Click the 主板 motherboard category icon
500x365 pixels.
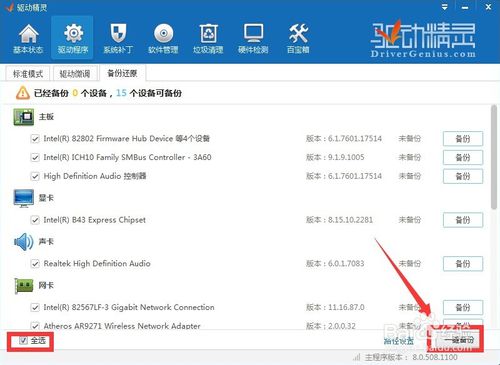[x=24, y=117]
